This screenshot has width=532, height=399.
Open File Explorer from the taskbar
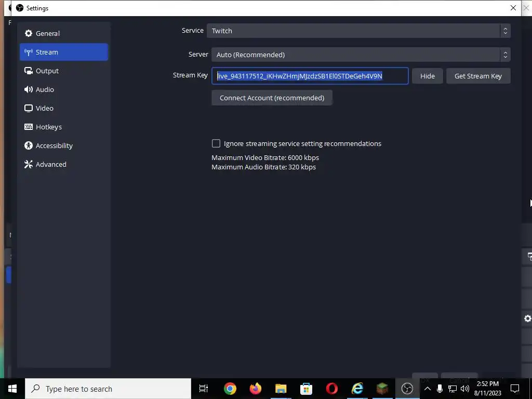click(x=281, y=389)
